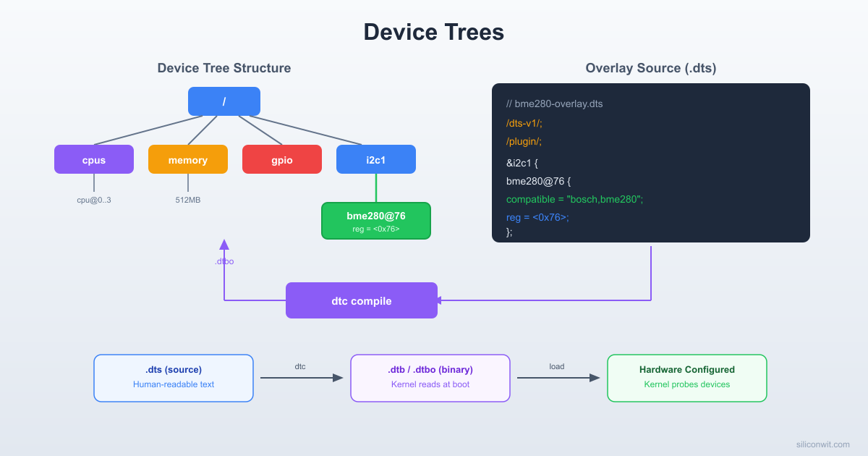Image resolution: width=868 pixels, height=456 pixels.
Task: Select the i2c1 node box
Action: point(376,159)
